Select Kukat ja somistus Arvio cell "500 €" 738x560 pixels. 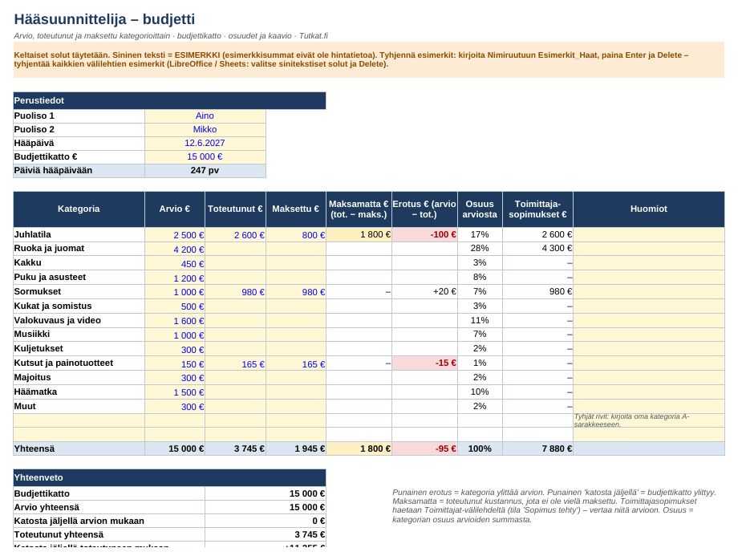tap(175, 306)
